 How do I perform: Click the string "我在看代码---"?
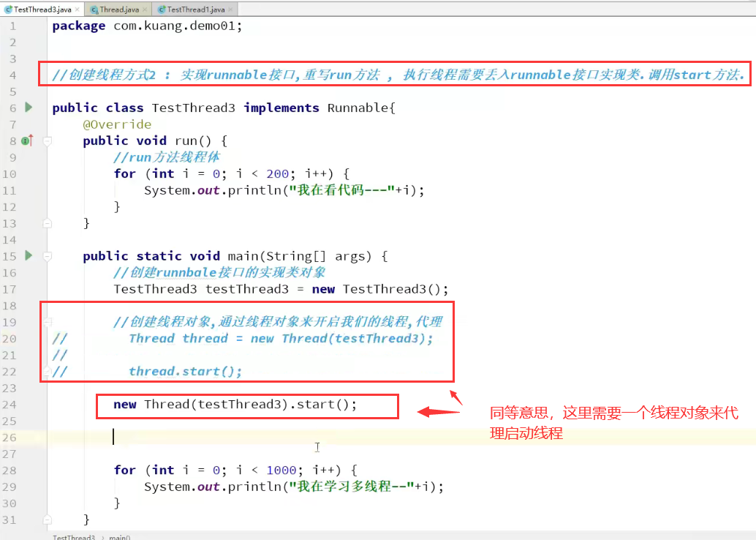(x=342, y=190)
